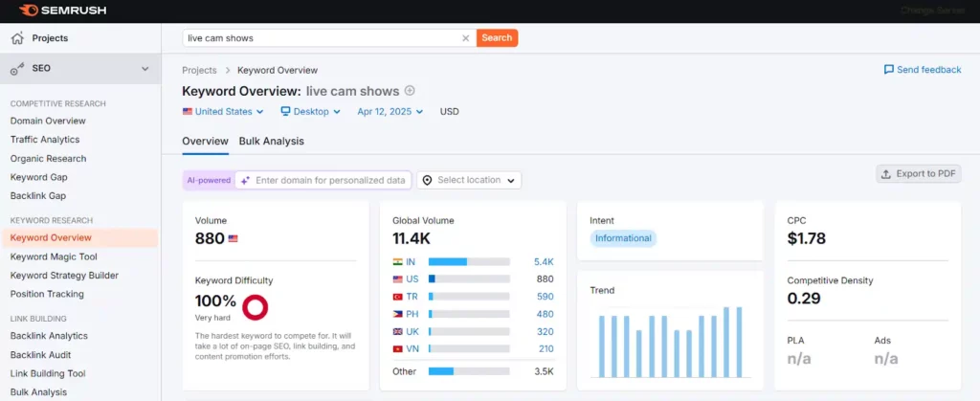Click the US country link in Global Volume
Screen dimensions: 980x401
[412, 279]
